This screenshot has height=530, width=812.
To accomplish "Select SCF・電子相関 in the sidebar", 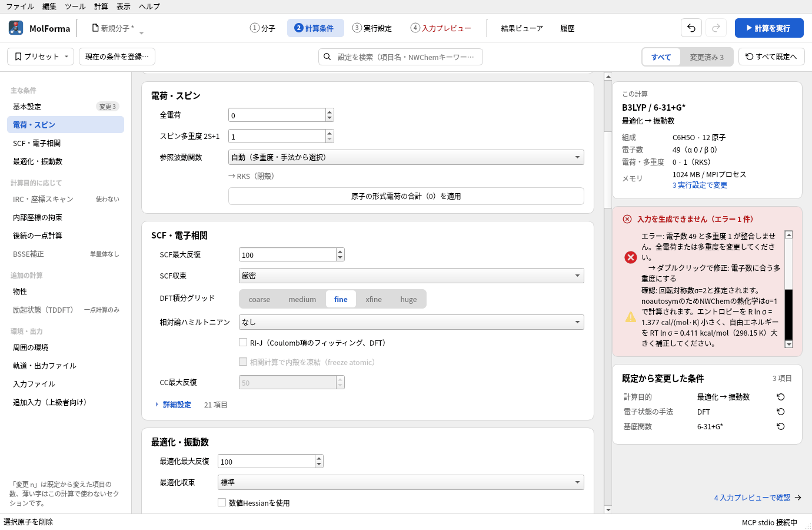I will click(65, 143).
